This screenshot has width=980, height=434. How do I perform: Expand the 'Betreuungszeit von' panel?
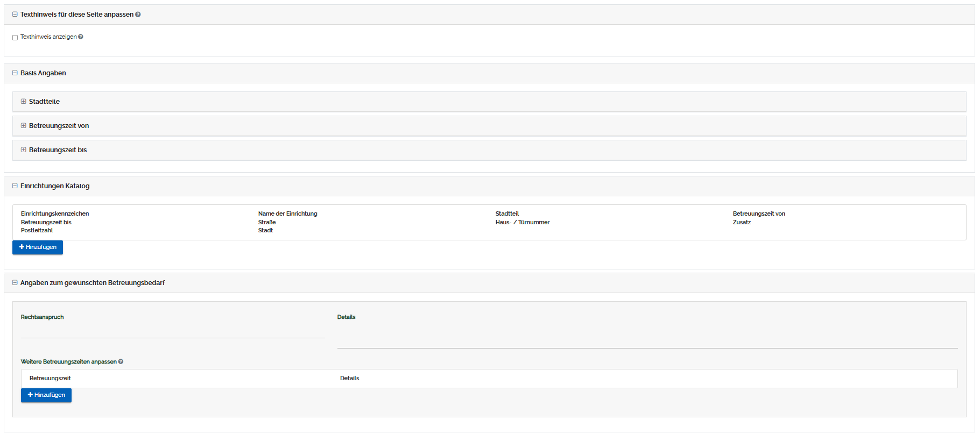[24, 126]
